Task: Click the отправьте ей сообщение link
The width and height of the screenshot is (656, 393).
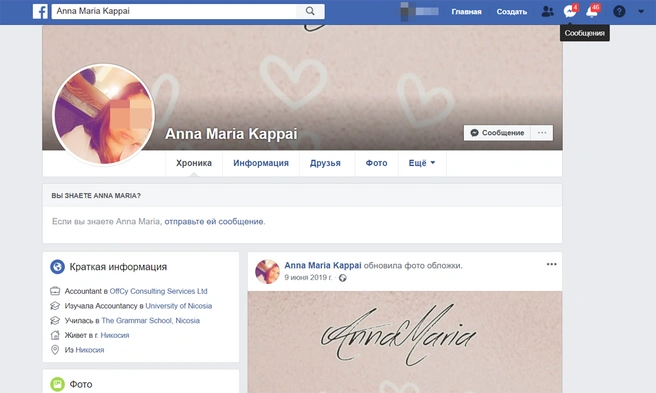Action: coord(214,221)
